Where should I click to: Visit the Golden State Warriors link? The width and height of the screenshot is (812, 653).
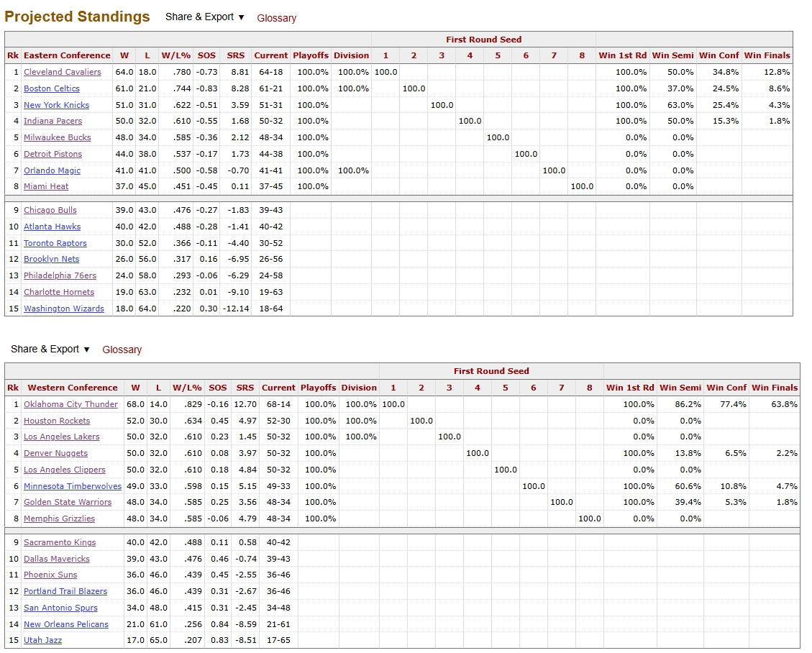tap(68, 502)
